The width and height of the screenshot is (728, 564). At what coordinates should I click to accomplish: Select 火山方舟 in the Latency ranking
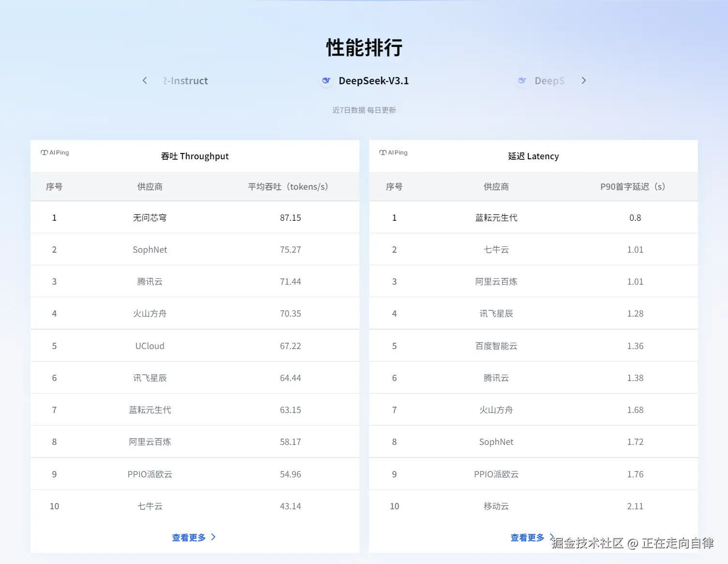[496, 410]
